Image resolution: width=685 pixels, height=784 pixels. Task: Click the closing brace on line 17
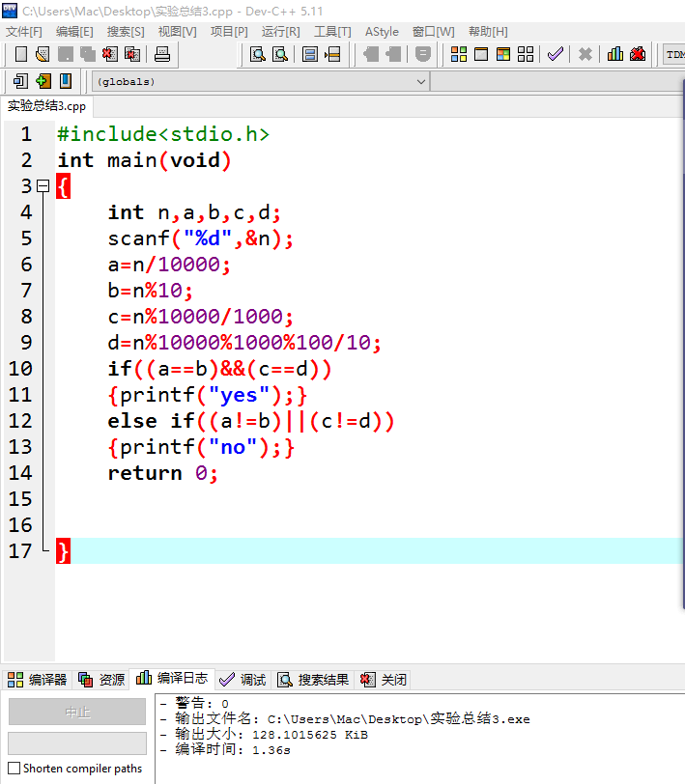pyautogui.click(x=63, y=551)
